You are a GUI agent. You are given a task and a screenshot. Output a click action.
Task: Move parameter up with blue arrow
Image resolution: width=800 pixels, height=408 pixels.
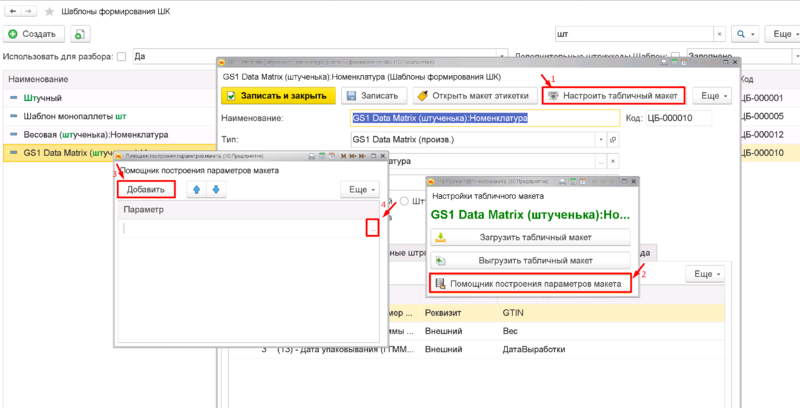coord(196,189)
